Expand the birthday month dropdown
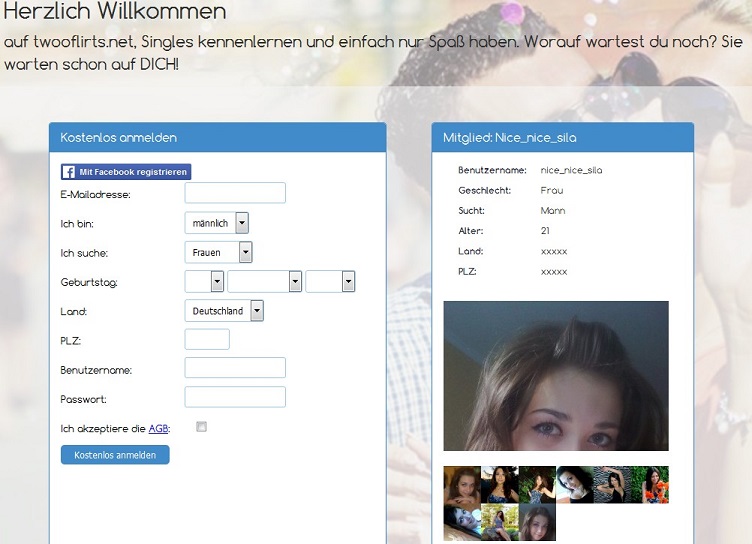752x544 pixels. click(x=264, y=282)
